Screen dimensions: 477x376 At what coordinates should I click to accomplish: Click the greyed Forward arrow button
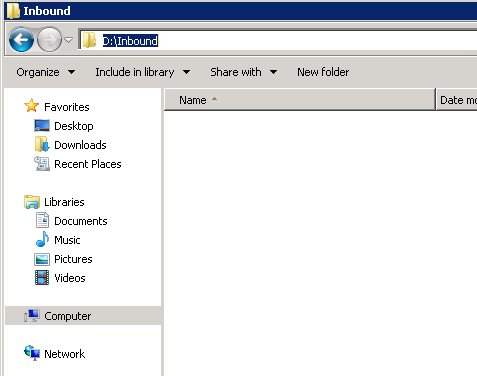(49, 40)
